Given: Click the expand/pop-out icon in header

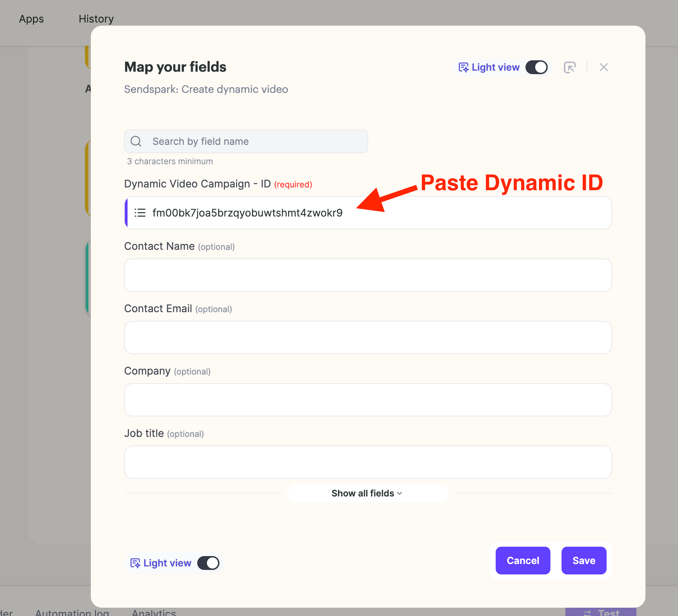Looking at the screenshot, I should point(570,67).
